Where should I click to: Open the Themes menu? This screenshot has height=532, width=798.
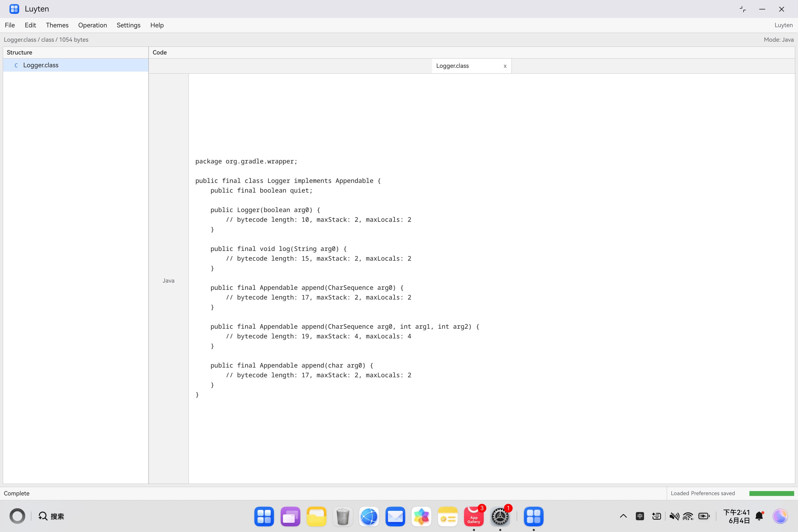tap(57, 25)
